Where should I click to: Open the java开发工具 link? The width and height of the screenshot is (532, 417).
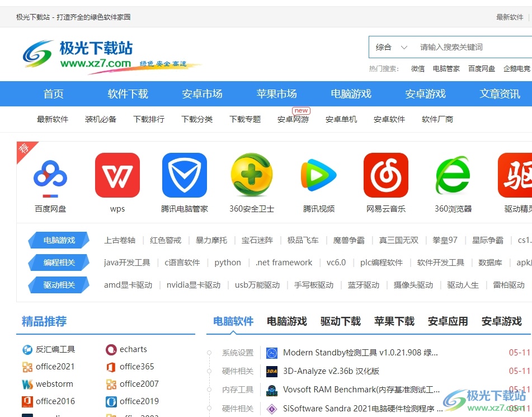coord(127,263)
